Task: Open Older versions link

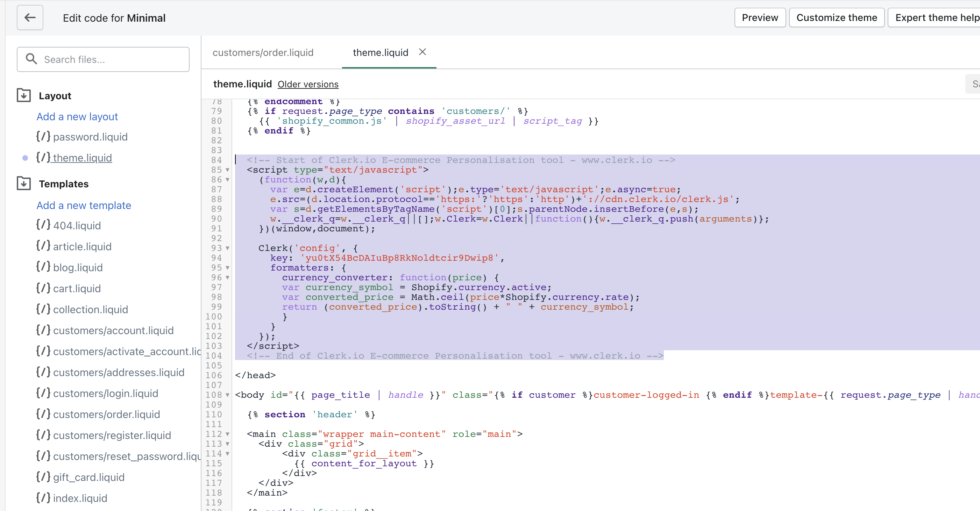Action: (x=308, y=84)
